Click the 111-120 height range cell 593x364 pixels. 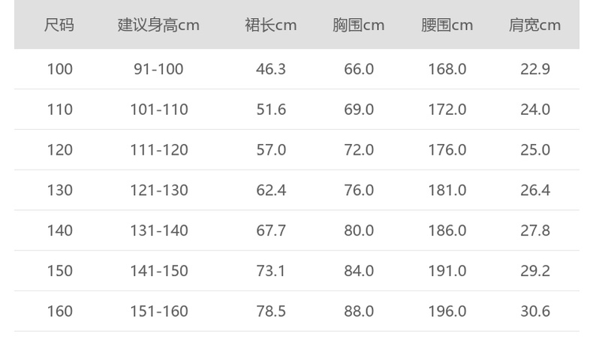(x=158, y=150)
